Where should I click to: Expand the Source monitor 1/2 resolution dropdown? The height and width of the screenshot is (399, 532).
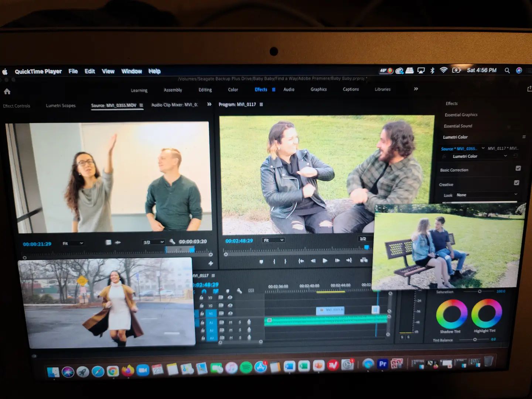(153, 242)
